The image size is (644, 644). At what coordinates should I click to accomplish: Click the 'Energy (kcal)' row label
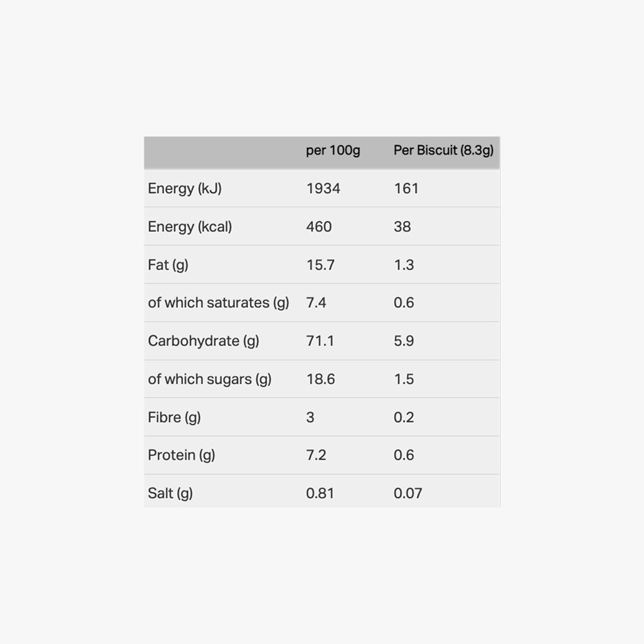pyautogui.click(x=190, y=227)
